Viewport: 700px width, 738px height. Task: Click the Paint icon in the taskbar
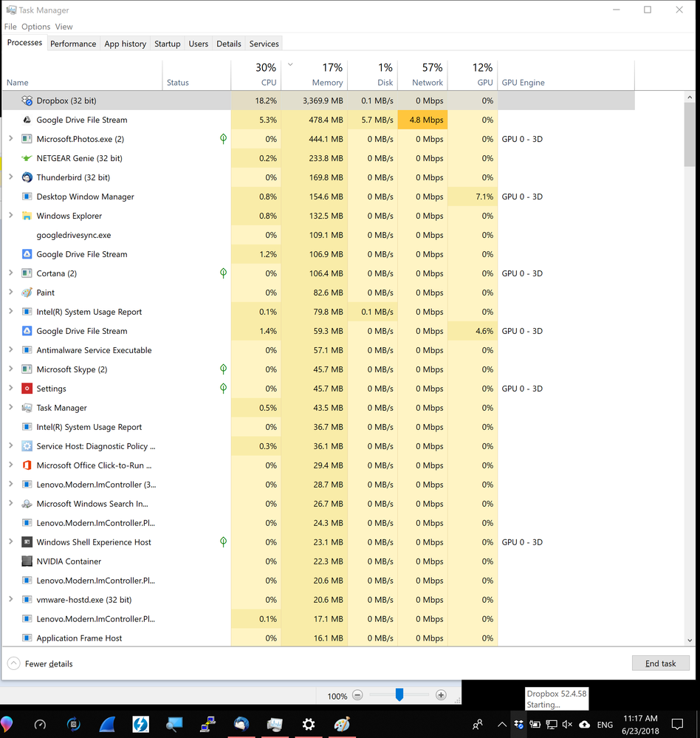pyautogui.click(x=342, y=725)
